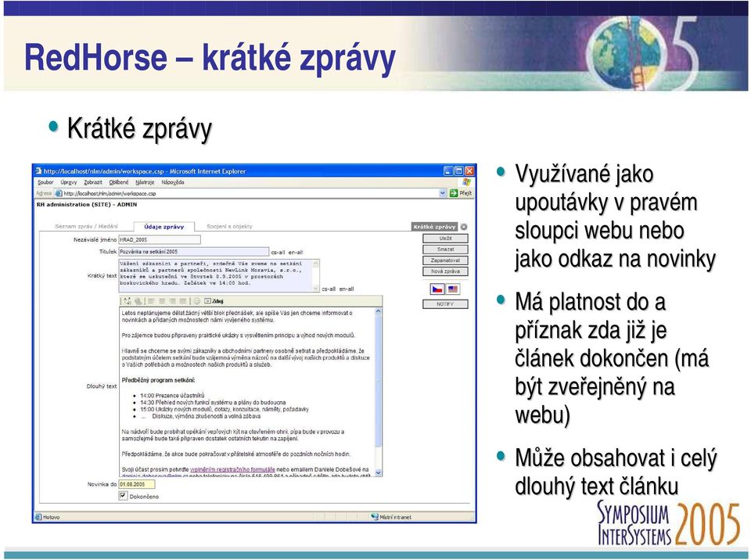The width and height of the screenshot is (751, 560).
Task: Click the Krátký text scrollbar up arrow
Action: 315,264
